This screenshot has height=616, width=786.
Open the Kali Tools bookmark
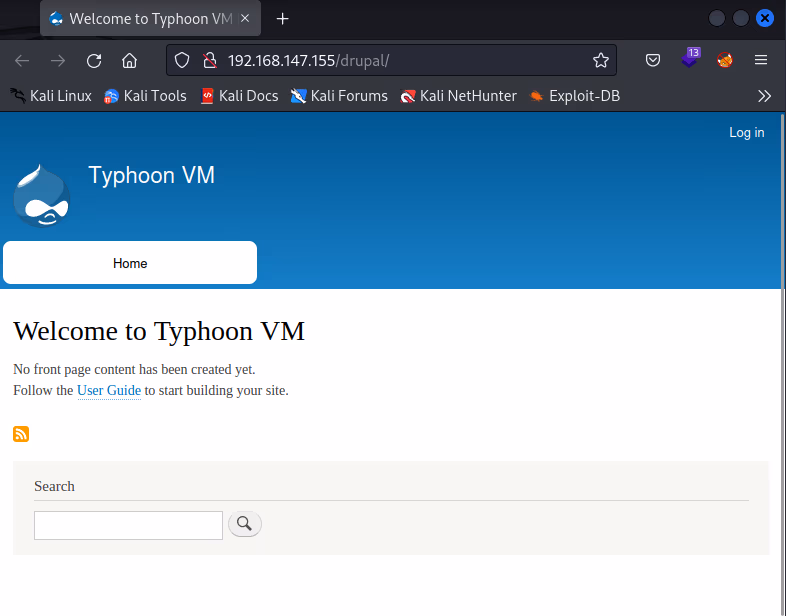(x=145, y=96)
